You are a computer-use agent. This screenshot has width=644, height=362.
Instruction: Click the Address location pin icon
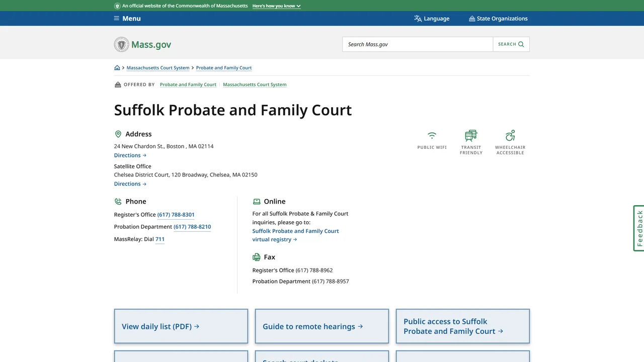pos(118,134)
